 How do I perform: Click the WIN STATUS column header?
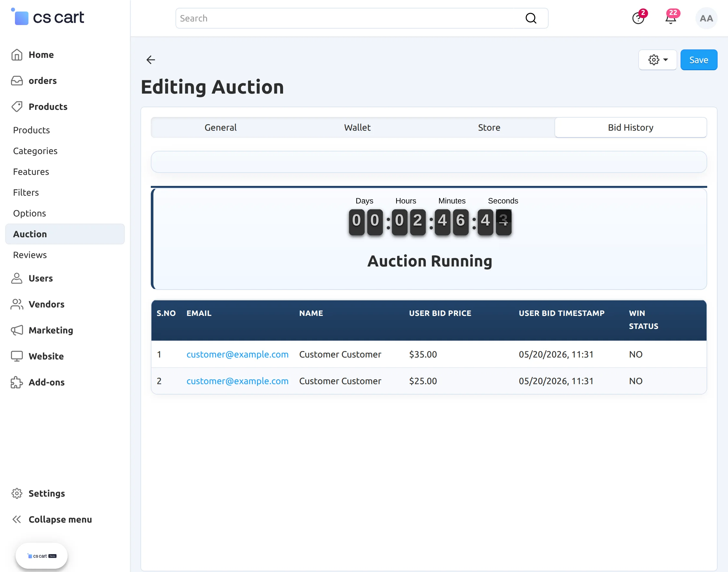[x=643, y=320]
